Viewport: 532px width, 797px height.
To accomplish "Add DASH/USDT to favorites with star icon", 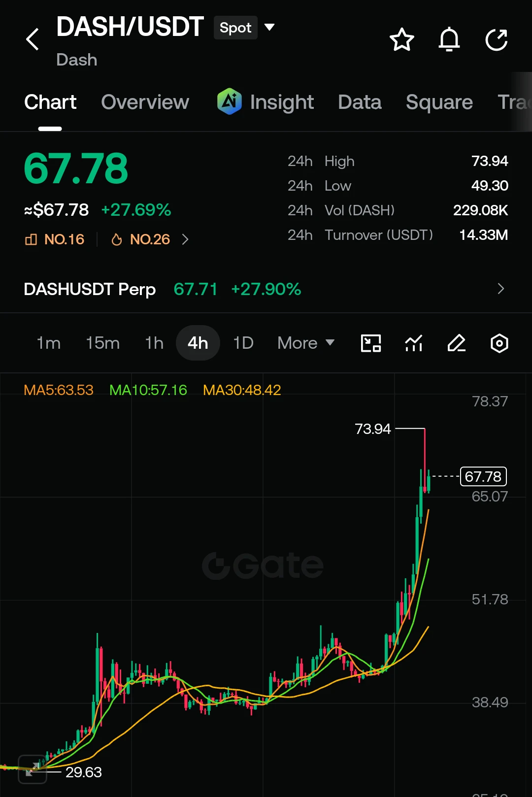I will click(x=402, y=40).
